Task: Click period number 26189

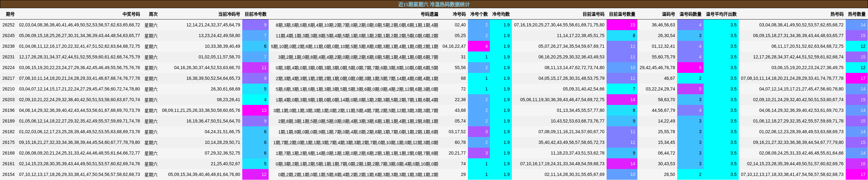Action: 8,121
